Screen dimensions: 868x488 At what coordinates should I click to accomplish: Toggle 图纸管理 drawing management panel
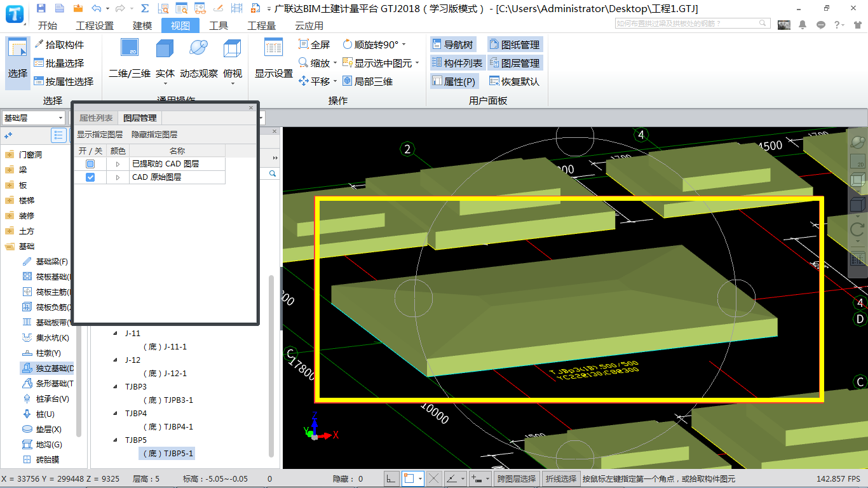click(x=515, y=44)
